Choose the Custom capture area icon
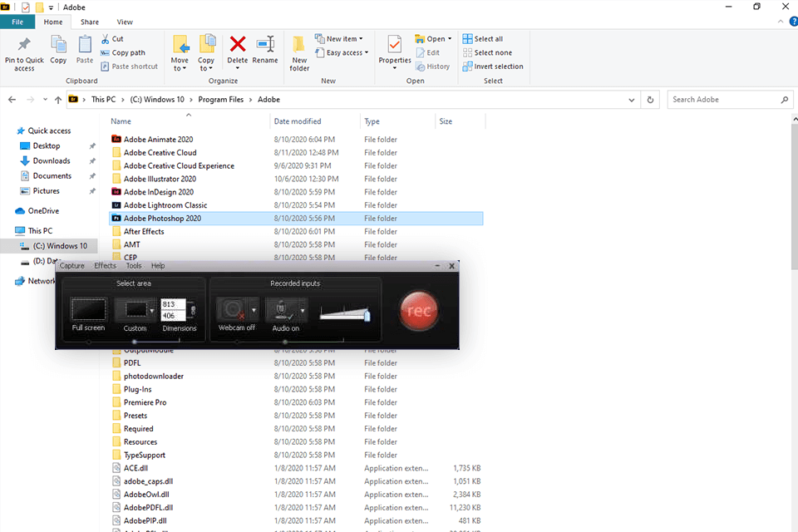 pyautogui.click(x=135, y=310)
